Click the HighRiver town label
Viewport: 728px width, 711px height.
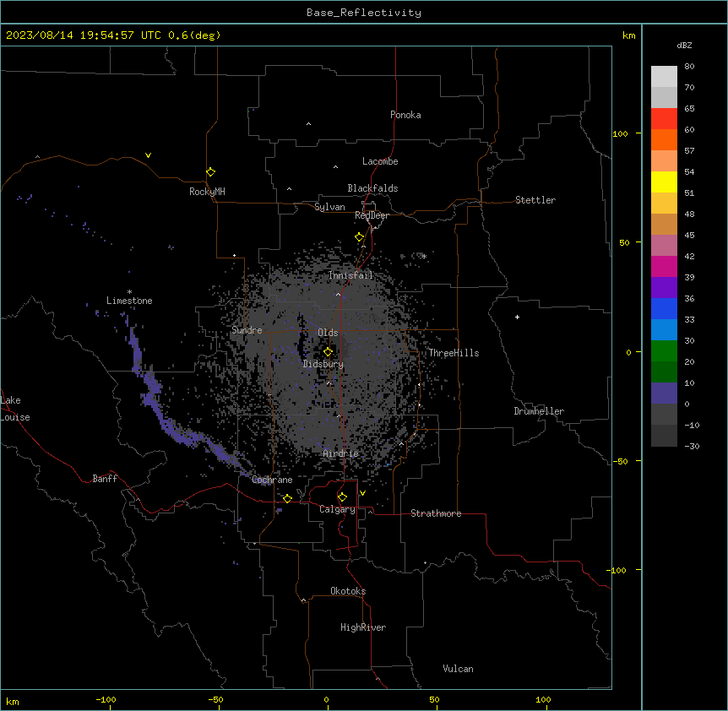363,627
